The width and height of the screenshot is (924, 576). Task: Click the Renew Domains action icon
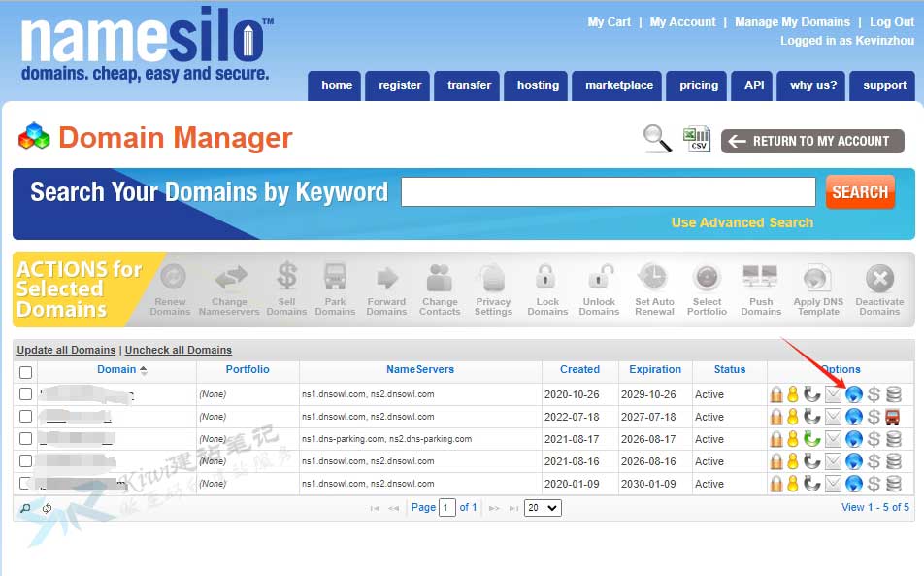pos(173,276)
